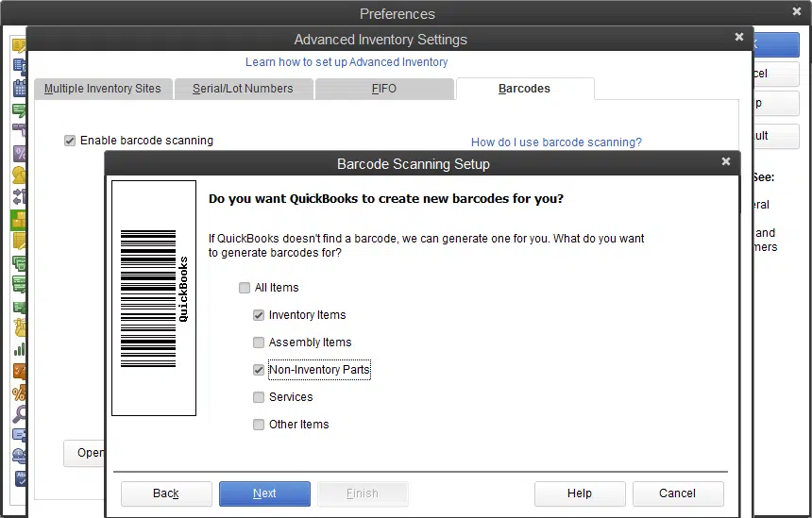Open General preferences icon in sidebar
Image resolution: width=812 pixels, height=518 pixels.
(19, 175)
